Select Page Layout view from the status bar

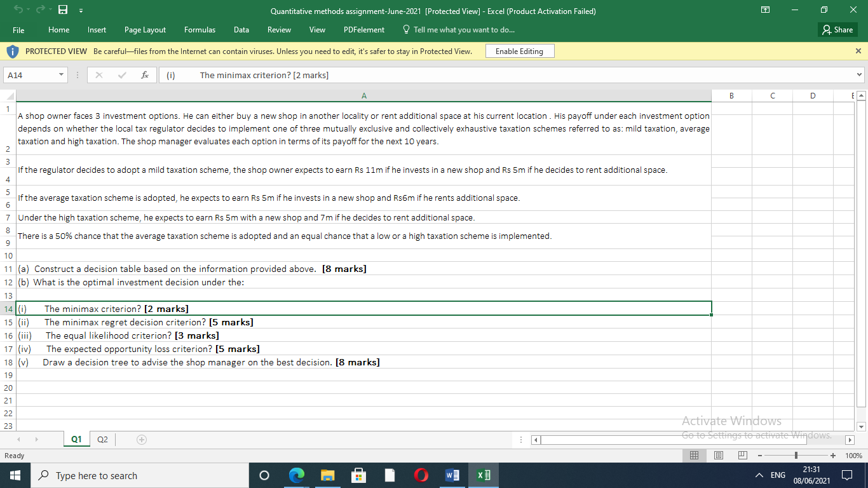point(719,455)
